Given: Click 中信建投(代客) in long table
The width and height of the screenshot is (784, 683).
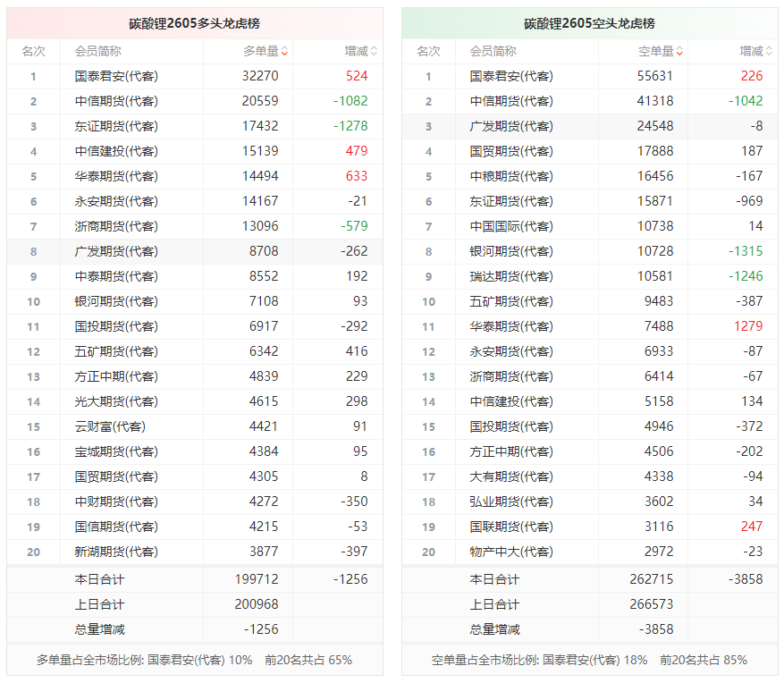Looking at the screenshot, I should 116,151.
